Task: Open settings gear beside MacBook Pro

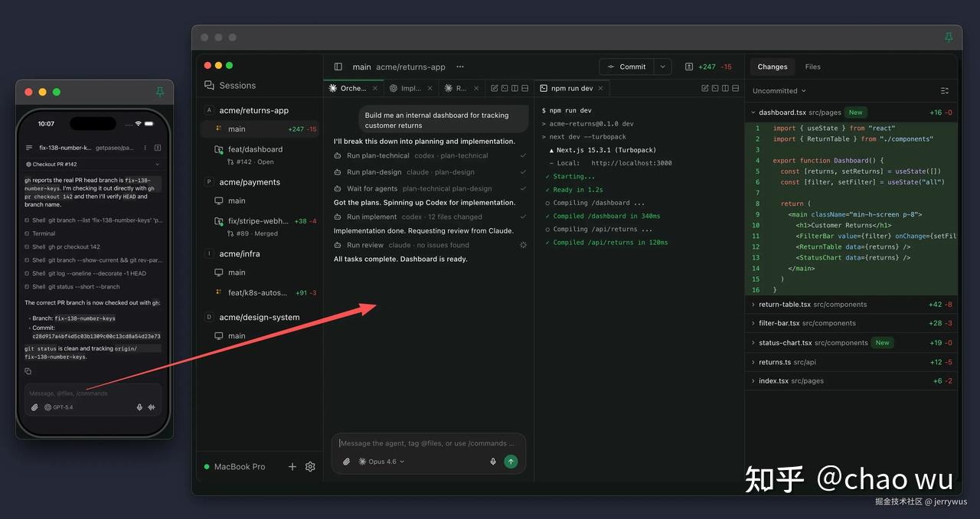Action: coord(310,466)
